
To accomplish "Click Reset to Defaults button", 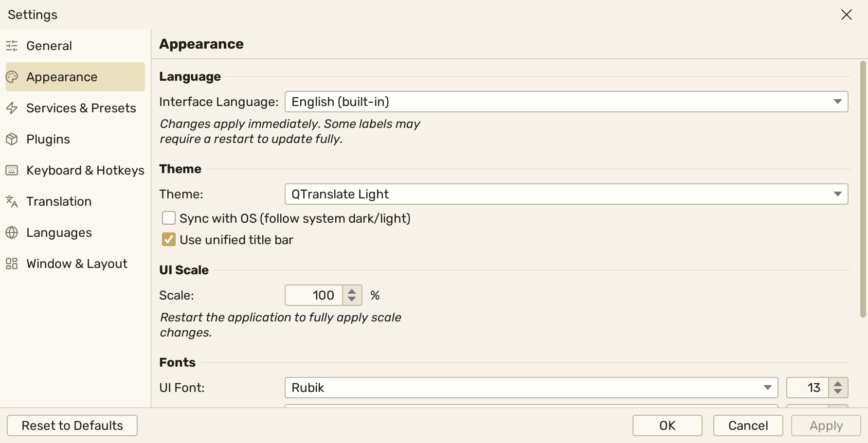I will coord(72,425).
